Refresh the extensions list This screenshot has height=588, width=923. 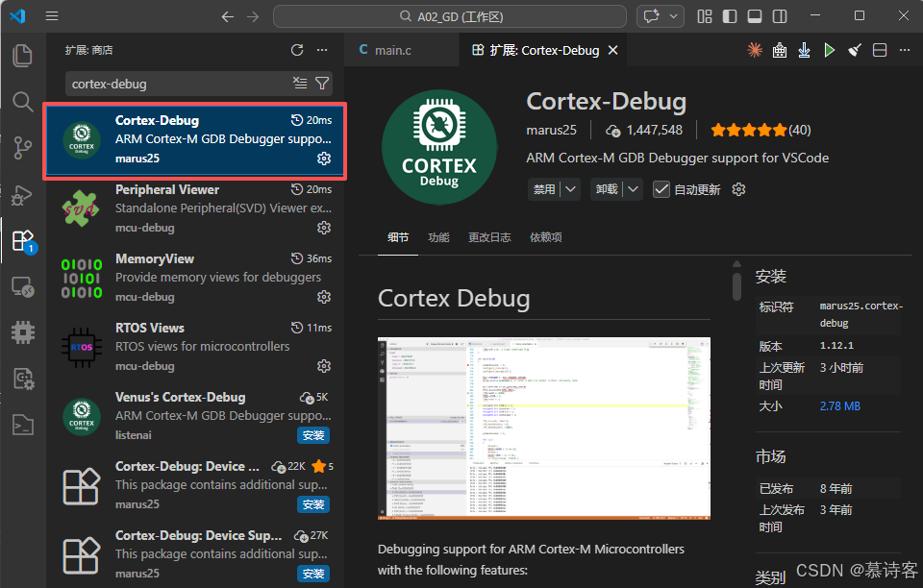pyautogui.click(x=297, y=50)
